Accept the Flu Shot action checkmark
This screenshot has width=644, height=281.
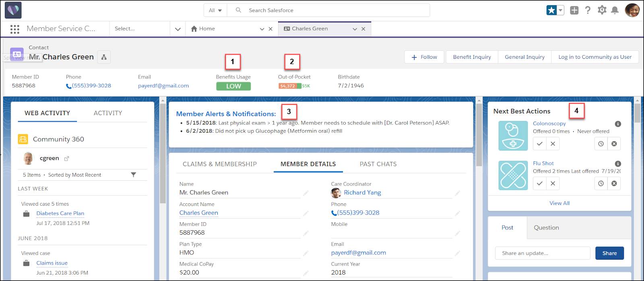540,184
